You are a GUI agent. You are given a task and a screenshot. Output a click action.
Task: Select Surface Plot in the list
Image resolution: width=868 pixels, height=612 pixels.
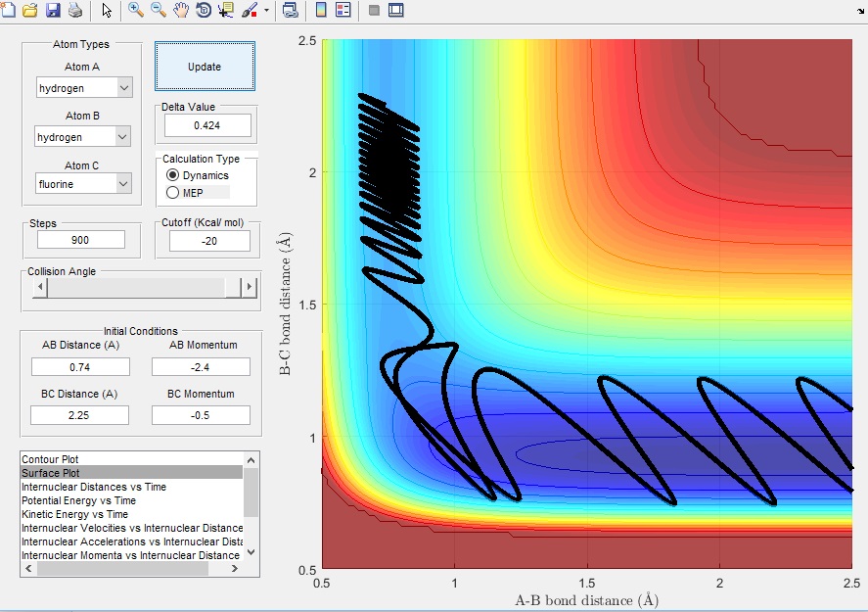click(132, 473)
